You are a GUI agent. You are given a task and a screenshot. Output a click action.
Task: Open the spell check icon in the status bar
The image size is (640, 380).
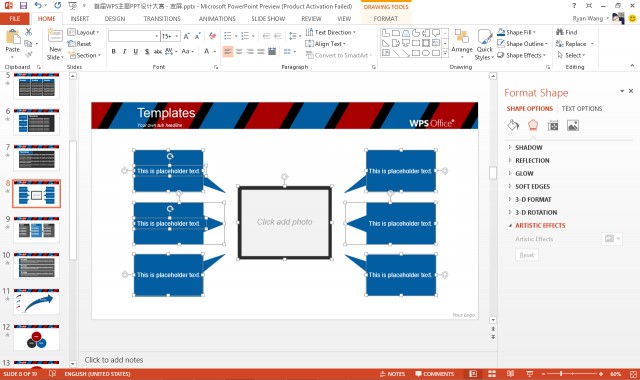pos(52,373)
